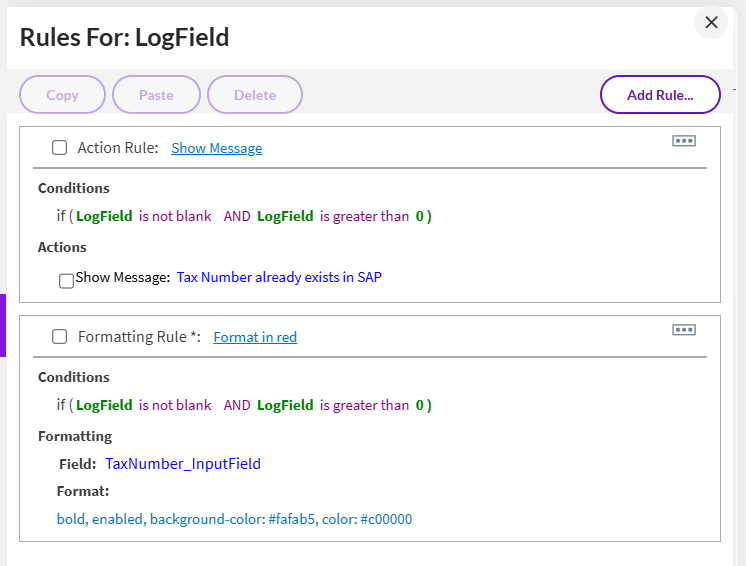Open the Show Message rule name link

click(x=216, y=148)
